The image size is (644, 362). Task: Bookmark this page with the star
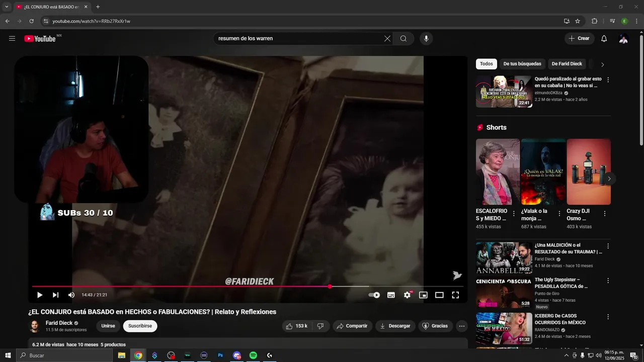(578, 21)
